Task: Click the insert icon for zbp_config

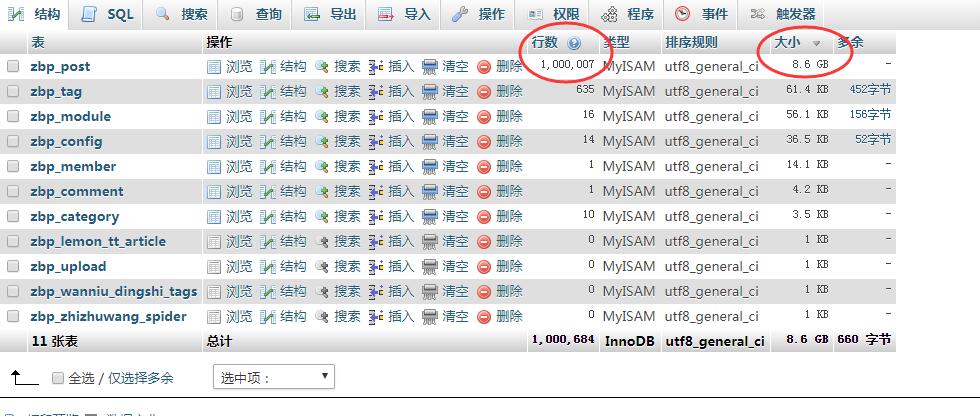Action: (376, 142)
